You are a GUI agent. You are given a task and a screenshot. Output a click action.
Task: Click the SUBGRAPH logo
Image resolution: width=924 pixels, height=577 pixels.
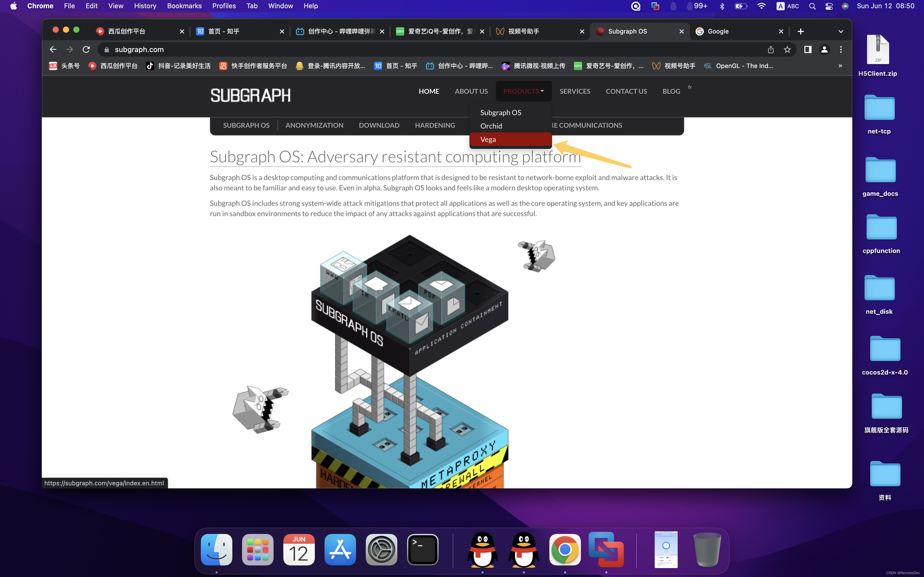(x=251, y=95)
